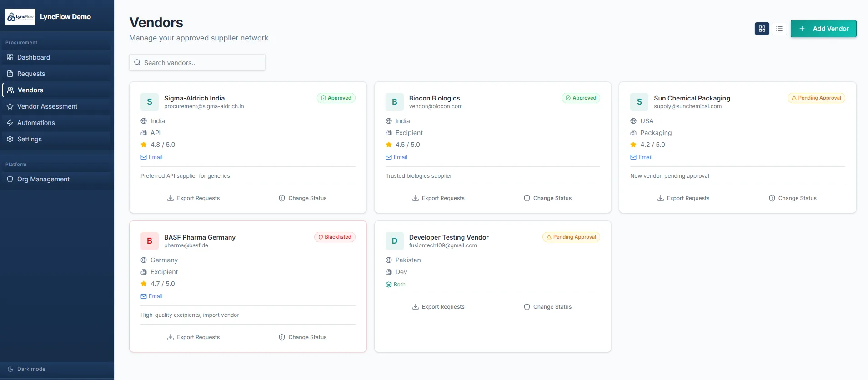The width and height of the screenshot is (868, 380).
Task: Open Org Management
Action: pyautogui.click(x=57, y=179)
